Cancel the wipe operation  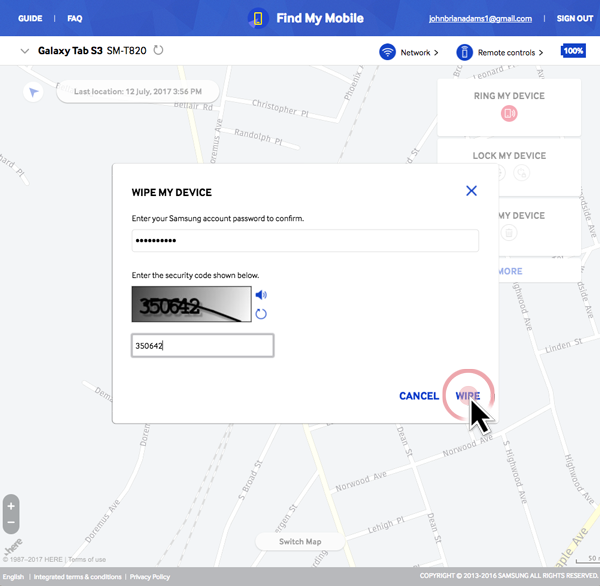point(419,396)
